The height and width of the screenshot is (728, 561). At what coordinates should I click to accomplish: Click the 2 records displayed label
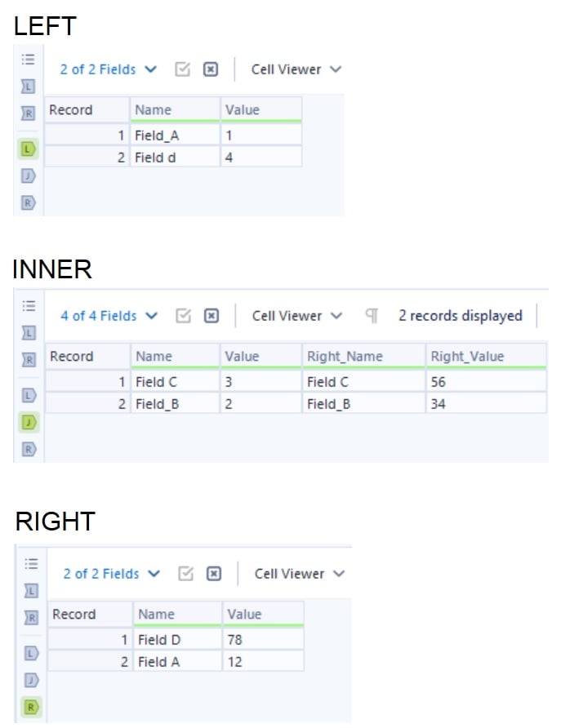coord(461,316)
